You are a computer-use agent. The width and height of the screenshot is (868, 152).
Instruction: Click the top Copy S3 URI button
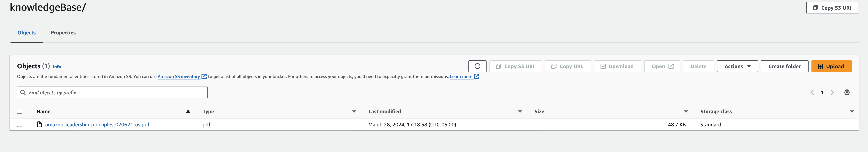tap(832, 8)
